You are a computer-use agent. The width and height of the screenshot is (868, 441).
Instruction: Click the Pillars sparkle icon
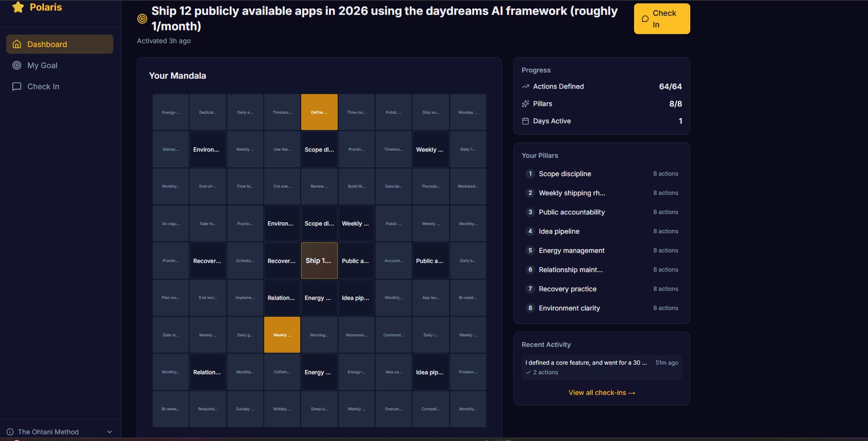(x=526, y=104)
